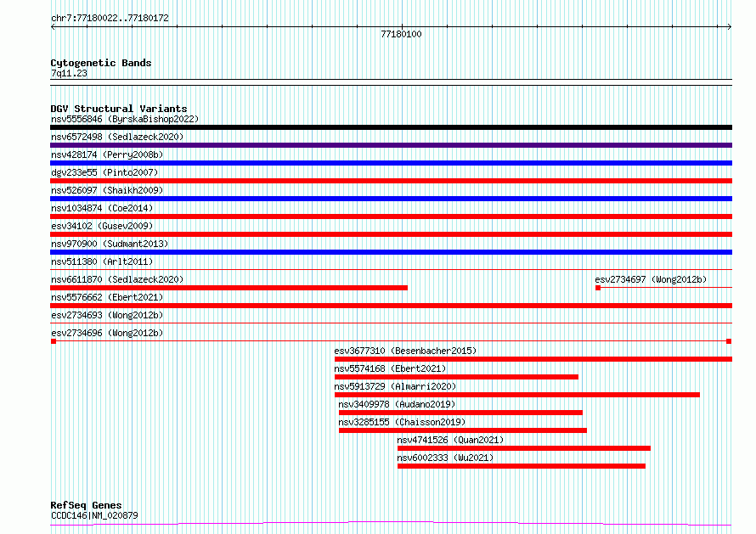This screenshot has width=756, height=534.
Task: Open the nsv511380 (Arlt2011) label
Action: pyautogui.click(x=102, y=261)
